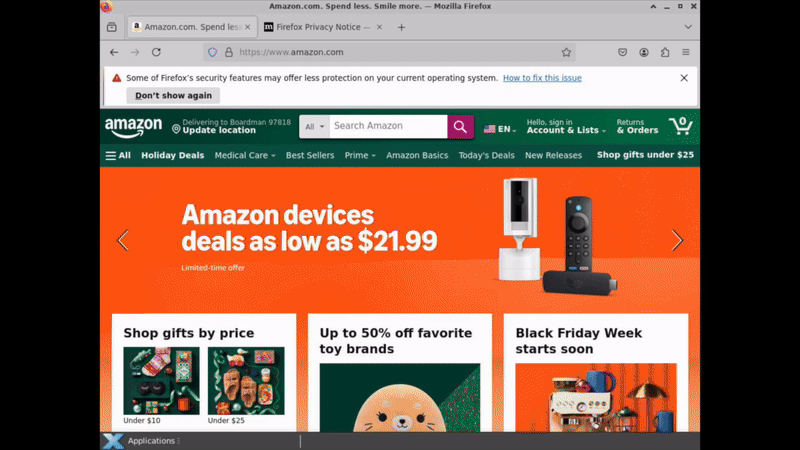Click the Don't show again button
The width and height of the screenshot is (800, 450).
pos(173,95)
